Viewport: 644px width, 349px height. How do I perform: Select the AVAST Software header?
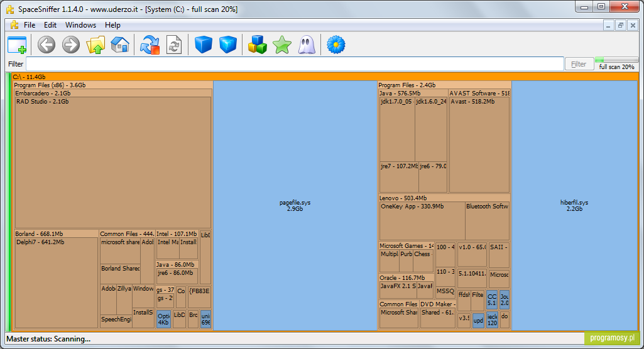point(479,93)
